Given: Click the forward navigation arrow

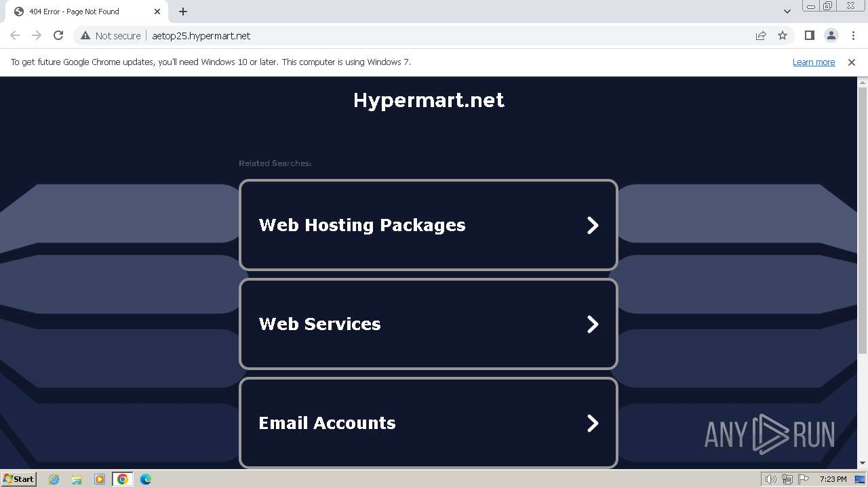Looking at the screenshot, I should [x=37, y=36].
